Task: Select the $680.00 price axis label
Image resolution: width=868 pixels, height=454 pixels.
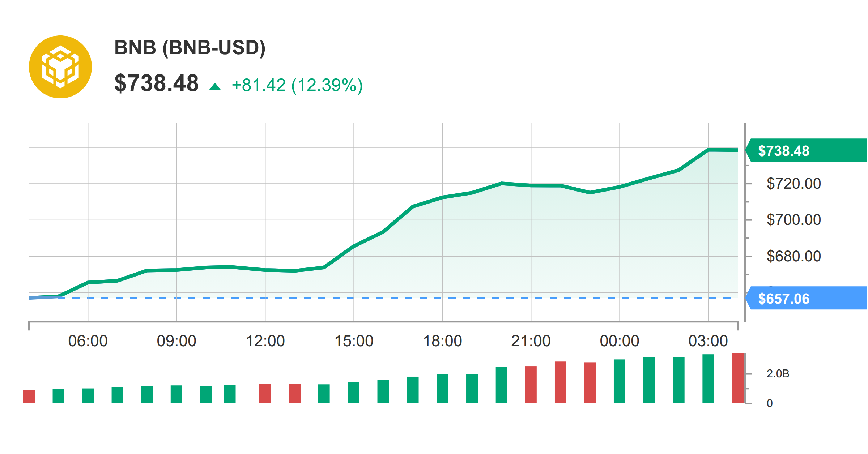Action: pyautogui.click(x=794, y=256)
